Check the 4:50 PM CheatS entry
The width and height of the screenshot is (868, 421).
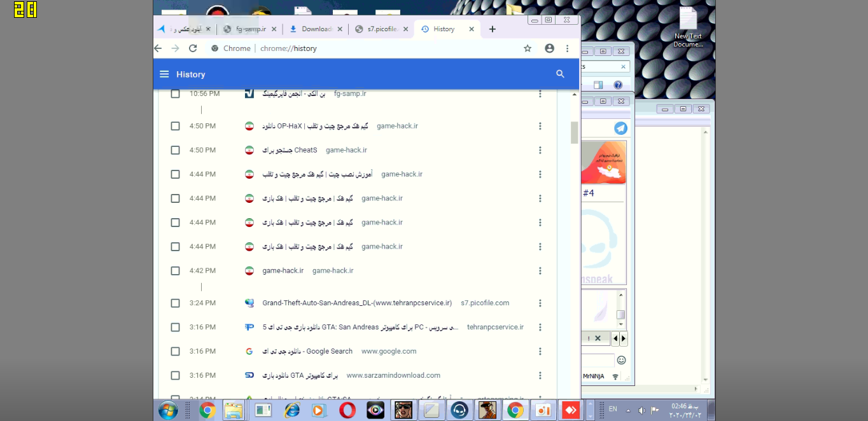175,150
